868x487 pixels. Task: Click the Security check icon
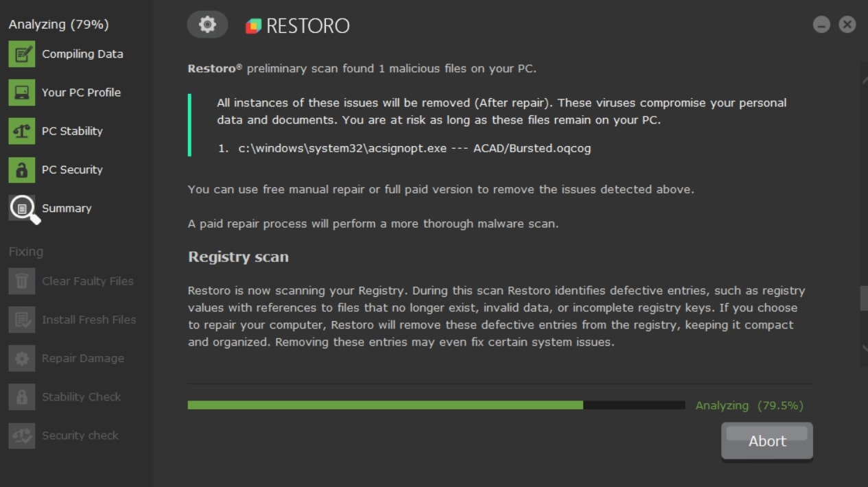tap(22, 435)
